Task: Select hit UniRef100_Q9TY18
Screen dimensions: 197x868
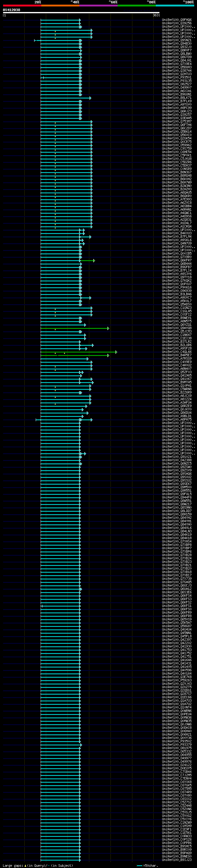Action: (177, 277)
